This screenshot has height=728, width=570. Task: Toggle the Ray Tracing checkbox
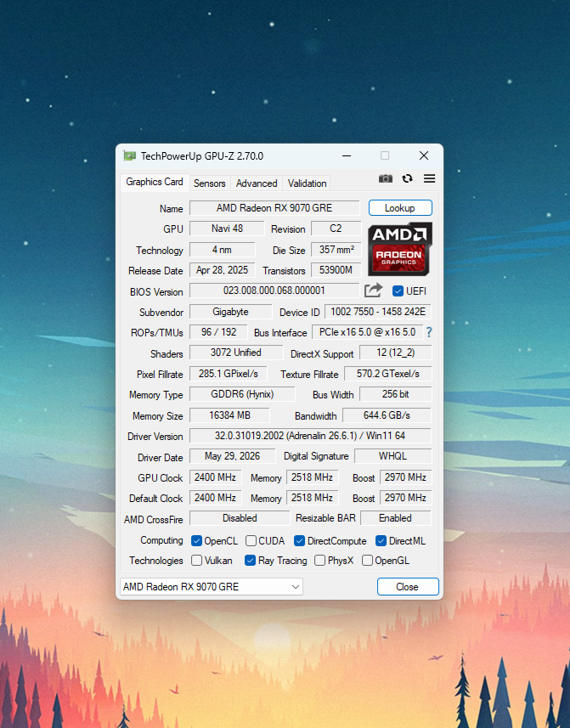click(251, 561)
